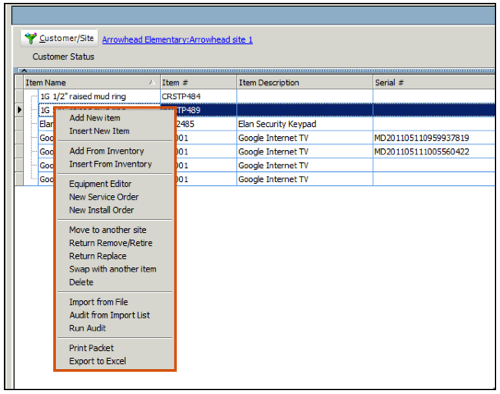Select Return Replace option
Viewport: 500px width, 394px height.
[x=98, y=256]
